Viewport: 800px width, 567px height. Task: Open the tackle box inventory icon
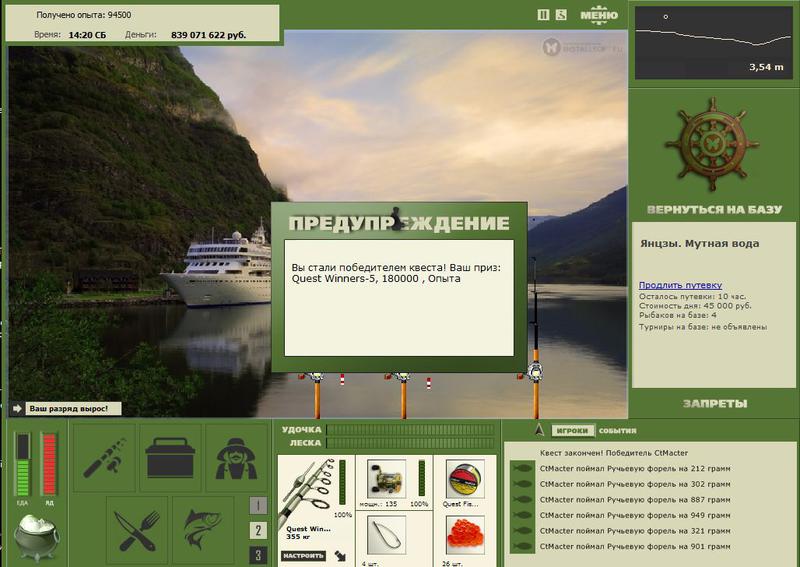tap(170, 457)
